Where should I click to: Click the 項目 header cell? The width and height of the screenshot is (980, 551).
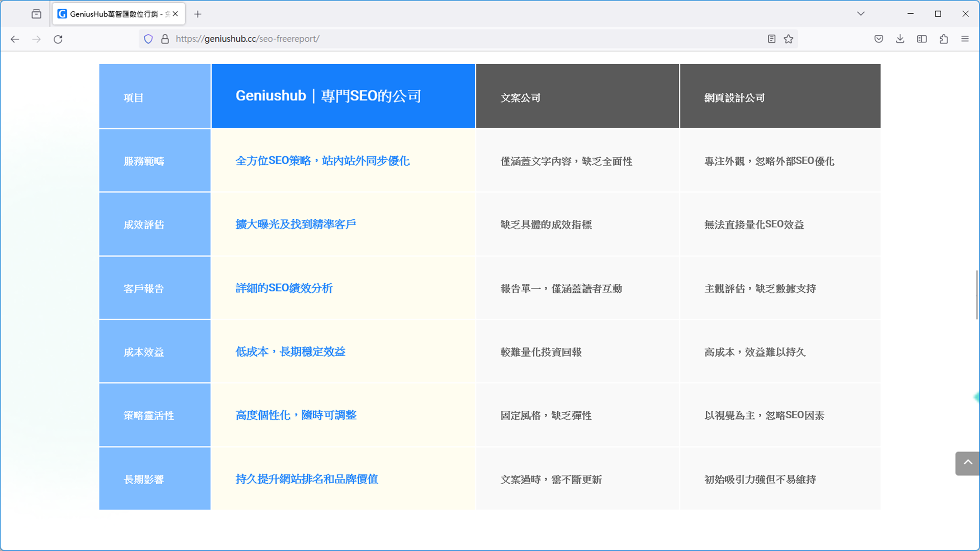[x=155, y=96]
